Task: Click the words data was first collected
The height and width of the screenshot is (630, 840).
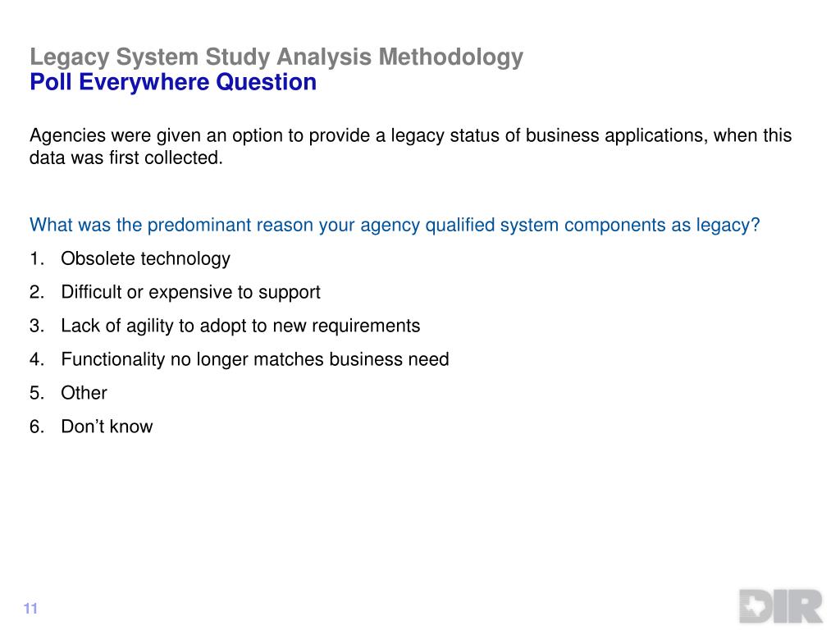Action: coord(126,158)
